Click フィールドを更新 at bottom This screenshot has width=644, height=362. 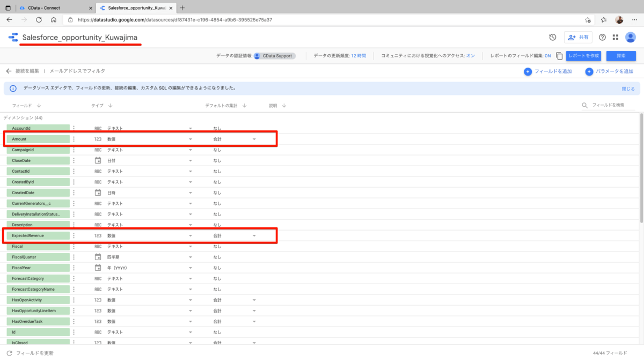coord(30,353)
